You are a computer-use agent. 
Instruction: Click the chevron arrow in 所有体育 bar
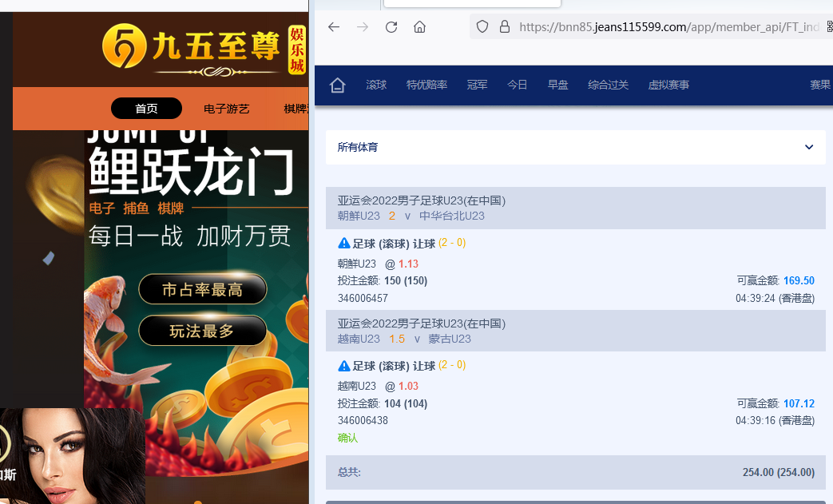(809, 147)
